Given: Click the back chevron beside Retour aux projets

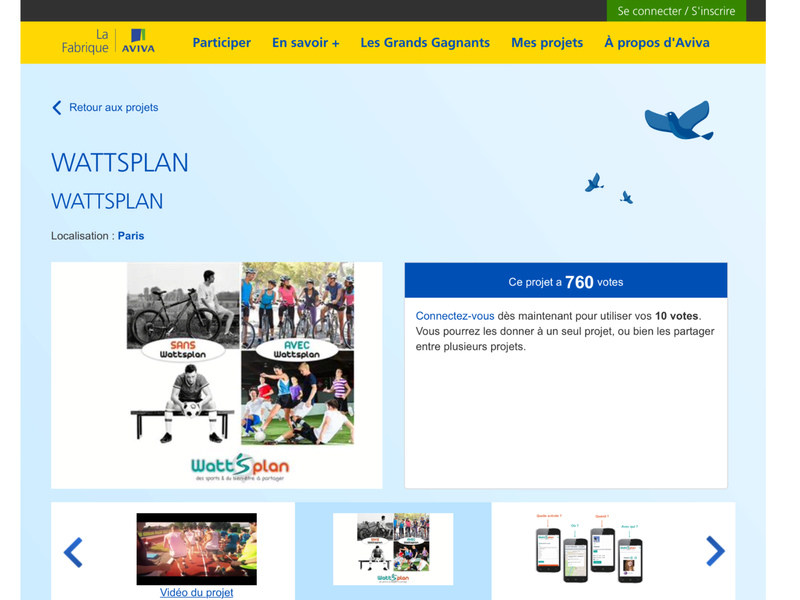Looking at the screenshot, I should point(57,108).
